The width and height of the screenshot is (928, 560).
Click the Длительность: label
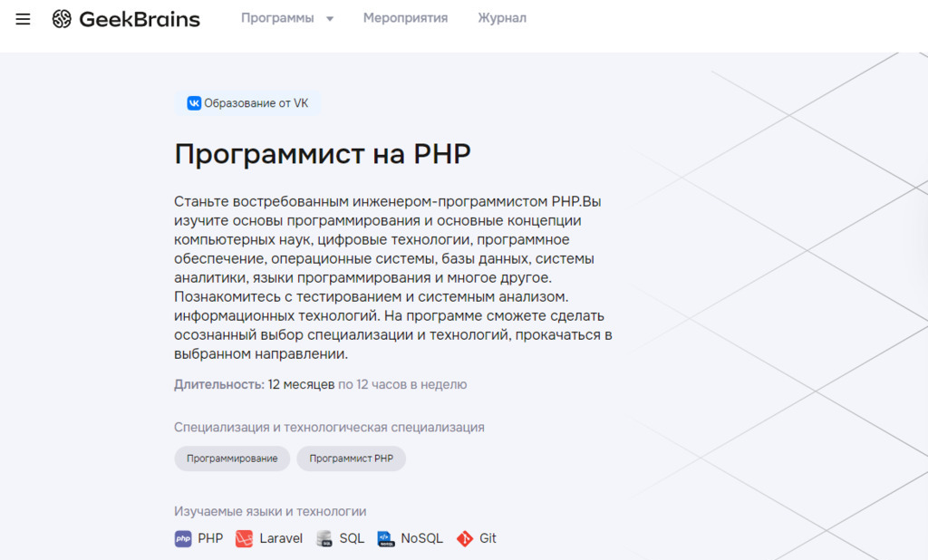pyautogui.click(x=219, y=385)
